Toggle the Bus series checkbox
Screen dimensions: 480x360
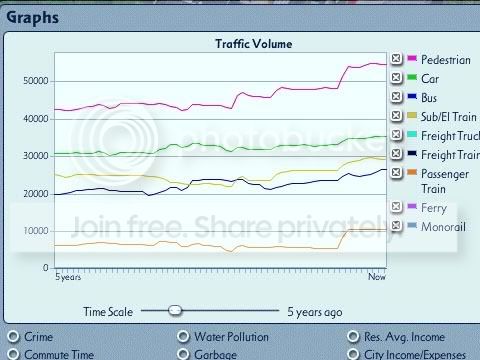click(396, 97)
